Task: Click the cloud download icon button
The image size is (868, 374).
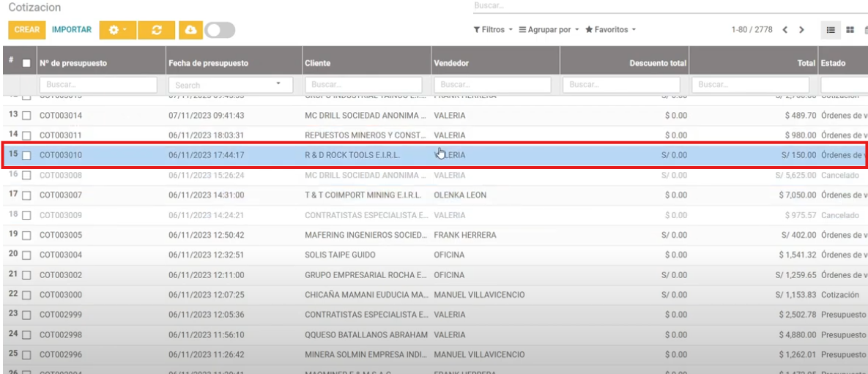Action: (x=191, y=30)
